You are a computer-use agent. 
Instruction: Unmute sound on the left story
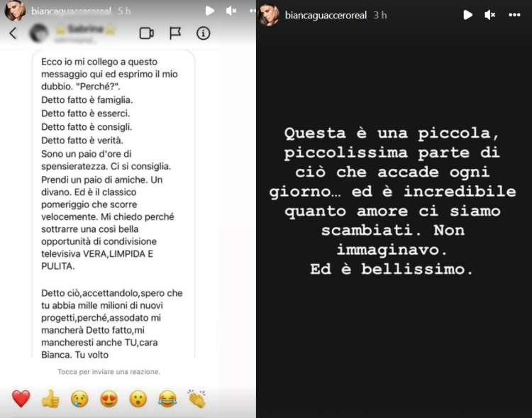coord(231,11)
